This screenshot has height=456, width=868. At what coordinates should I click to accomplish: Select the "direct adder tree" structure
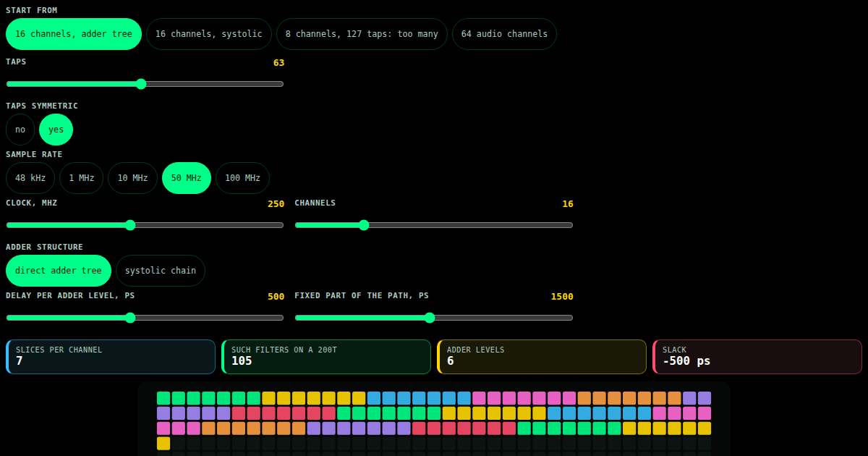[x=59, y=271]
